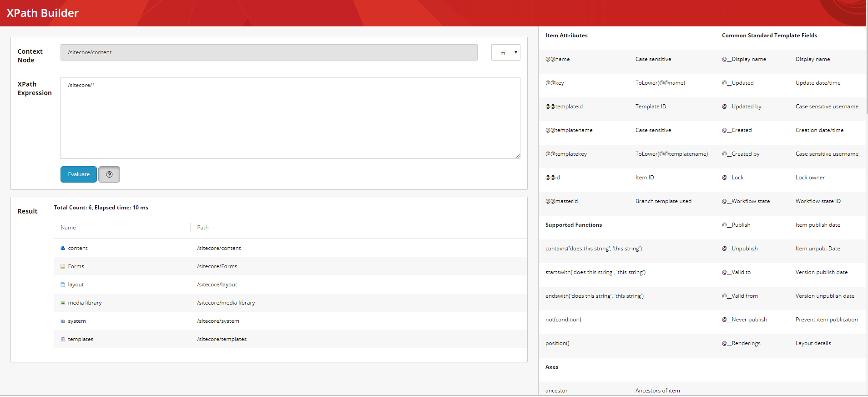Image resolution: width=868 pixels, height=397 pixels.
Task: Click the '@@templateid' attribute entry
Action: click(x=564, y=107)
